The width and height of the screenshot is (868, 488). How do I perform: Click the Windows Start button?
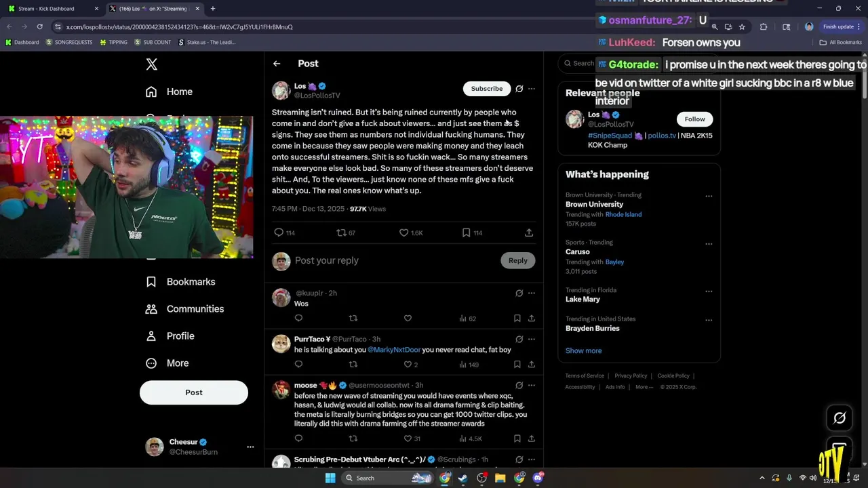click(330, 478)
